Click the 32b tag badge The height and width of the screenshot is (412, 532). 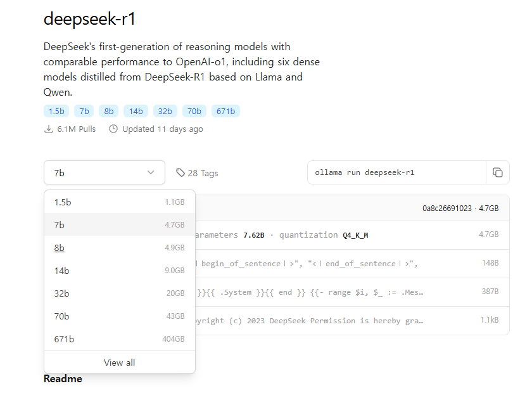click(165, 112)
